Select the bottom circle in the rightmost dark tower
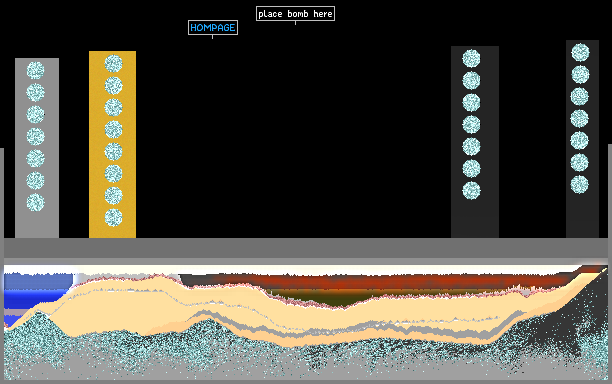 (x=580, y=184)
